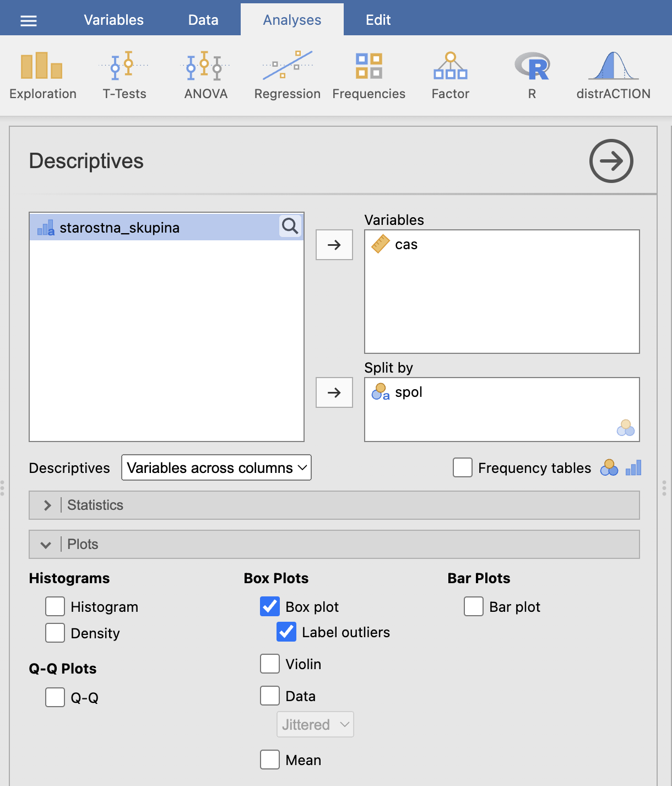Open the distrACTION module icon
This screenshot has width=672, height=786.
[613, 76]
